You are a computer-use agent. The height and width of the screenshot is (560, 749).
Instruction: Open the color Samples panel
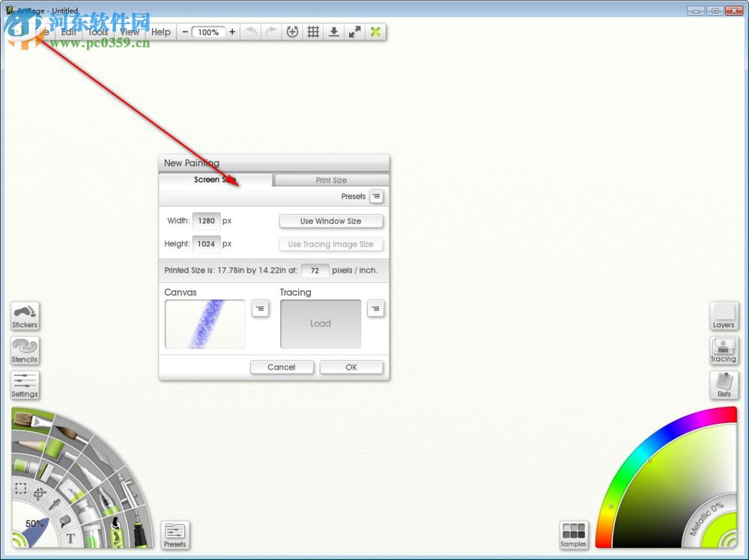pyautogui.click(x=574, y=535)
